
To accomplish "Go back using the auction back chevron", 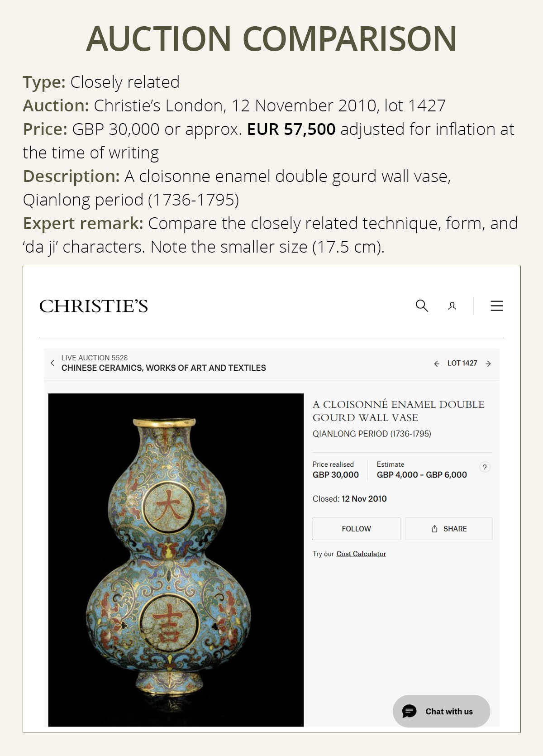I will pyautogui.click(x=52, y=363).
